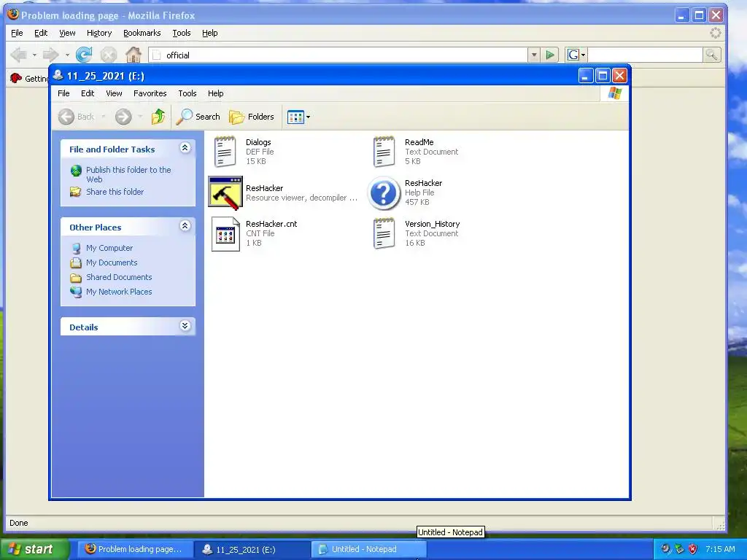Open the Explorer Forward history dropdown arrow

(140, 117)
